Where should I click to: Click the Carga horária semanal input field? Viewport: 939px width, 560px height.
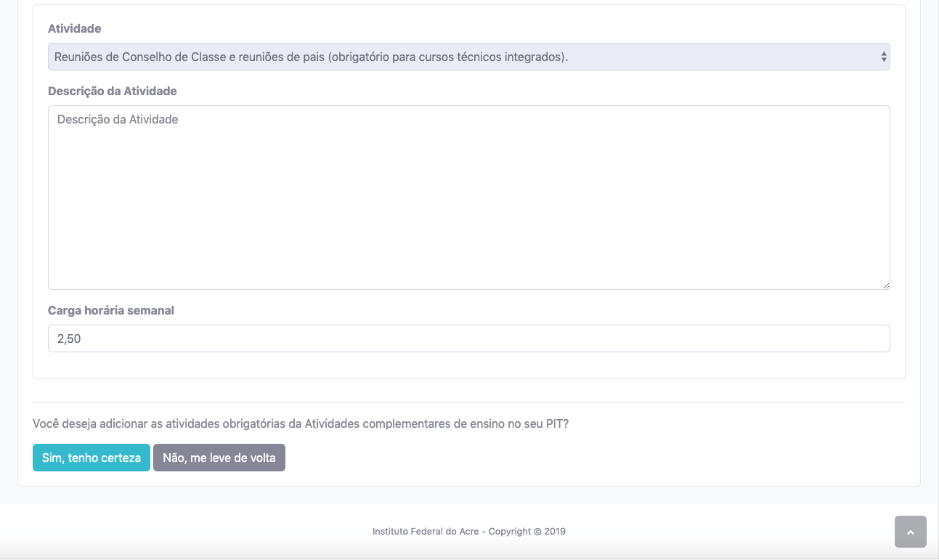pos(468,338)
